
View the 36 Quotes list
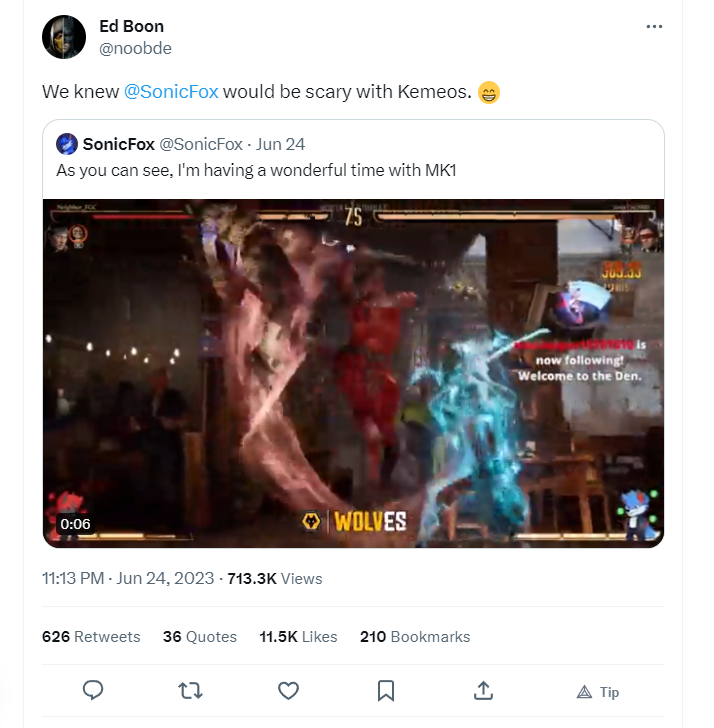[x=200, y=637]
